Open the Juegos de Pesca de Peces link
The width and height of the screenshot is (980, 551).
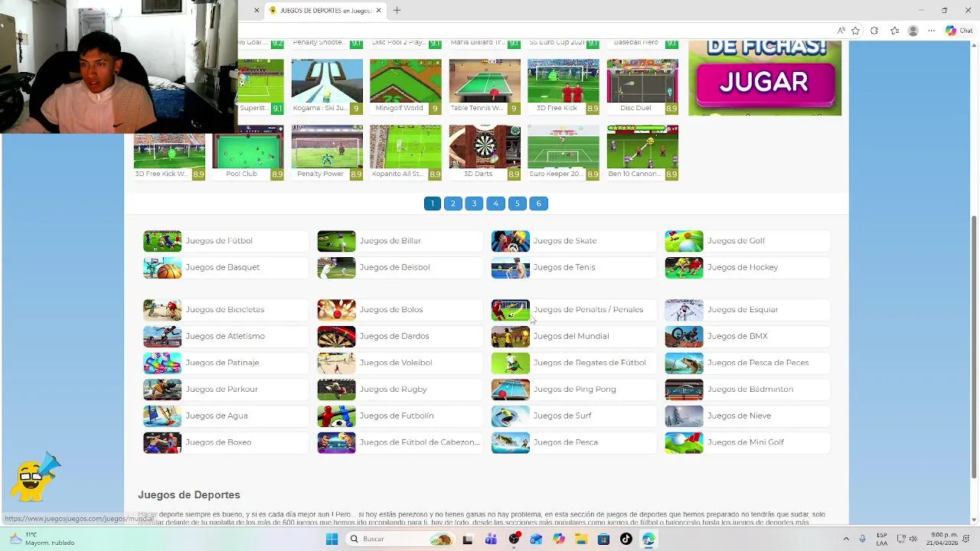pos(758,363)
